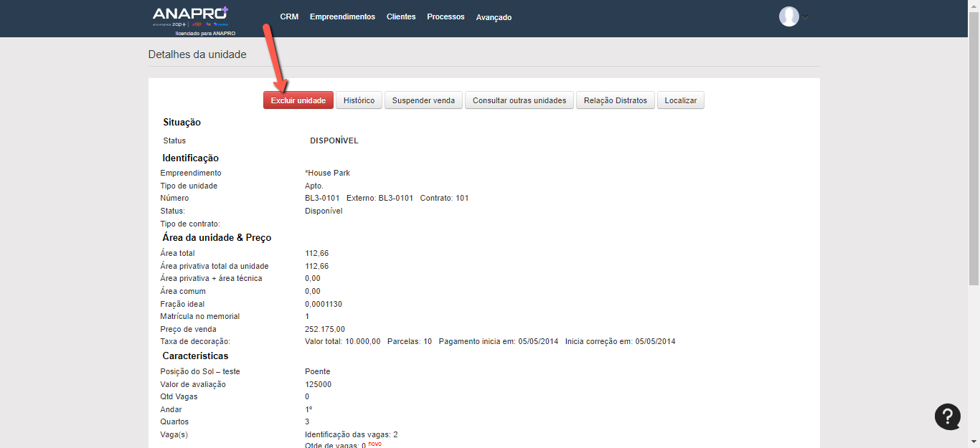Go to the Clientes menu

point(400,16)
